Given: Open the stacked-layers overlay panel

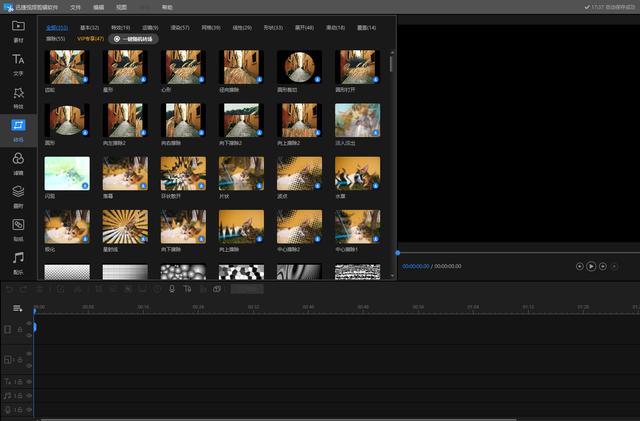Looking at the screenshot, I should [x=18, y=196].
